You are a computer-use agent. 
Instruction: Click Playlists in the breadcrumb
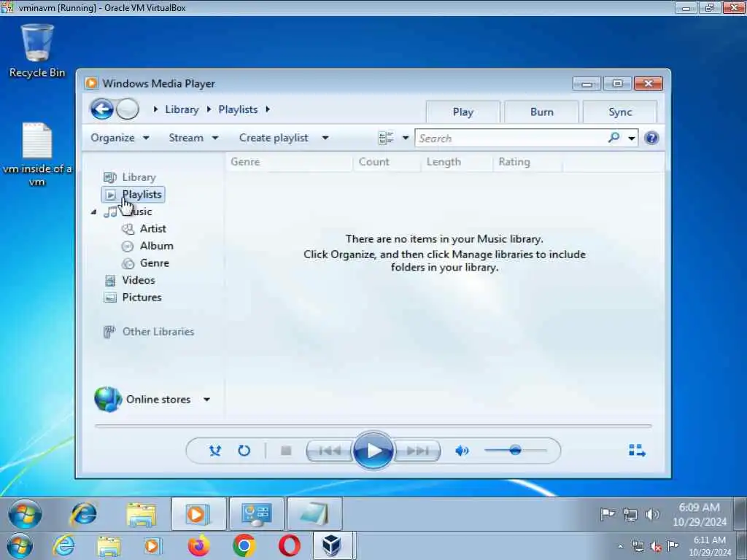238,109
